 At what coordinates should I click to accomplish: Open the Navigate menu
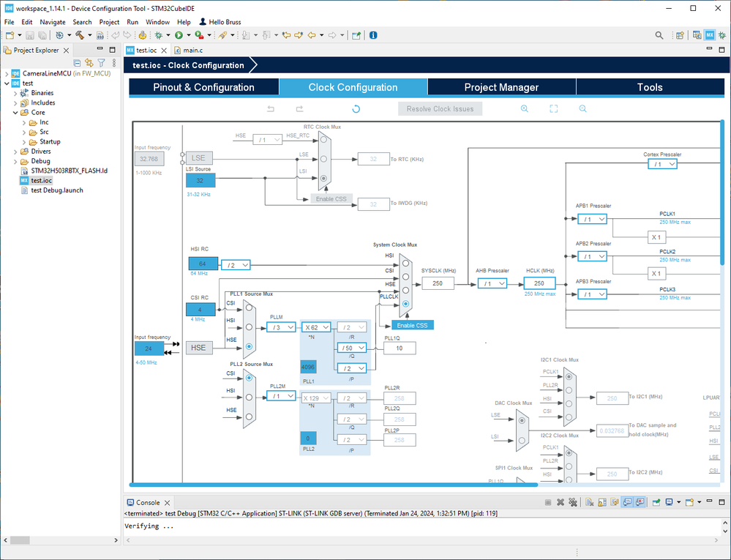pyautogui.click(x=53, y=22)
